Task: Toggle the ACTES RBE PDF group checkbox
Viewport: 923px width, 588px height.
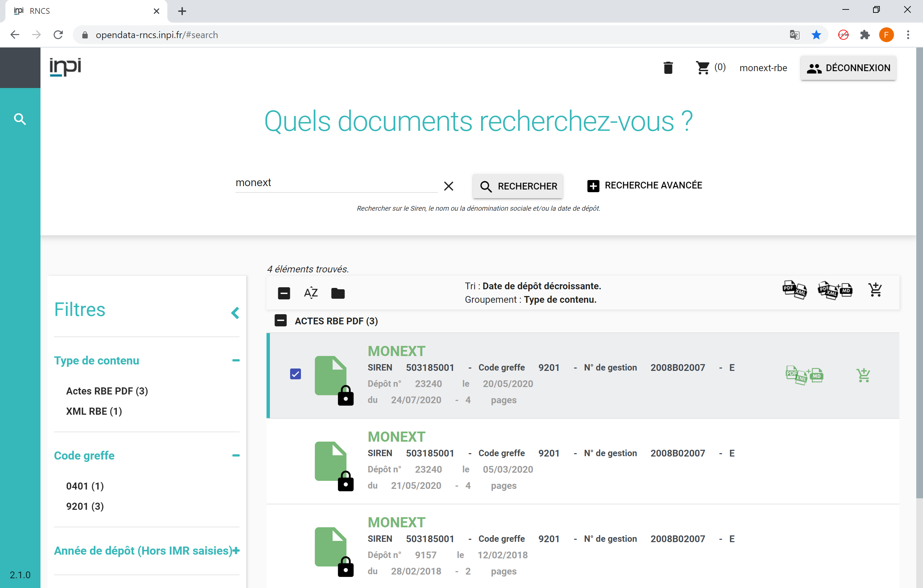Action: pos(281,321)
